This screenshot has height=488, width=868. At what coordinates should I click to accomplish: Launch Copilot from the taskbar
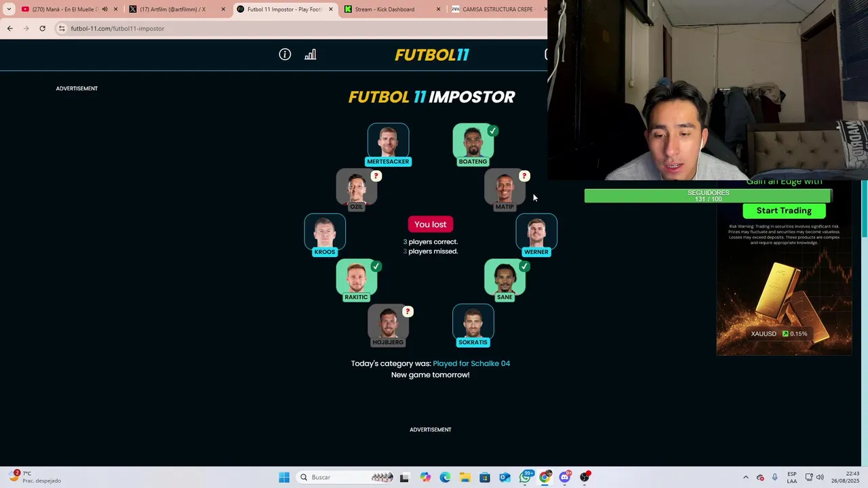pos(425,477)
